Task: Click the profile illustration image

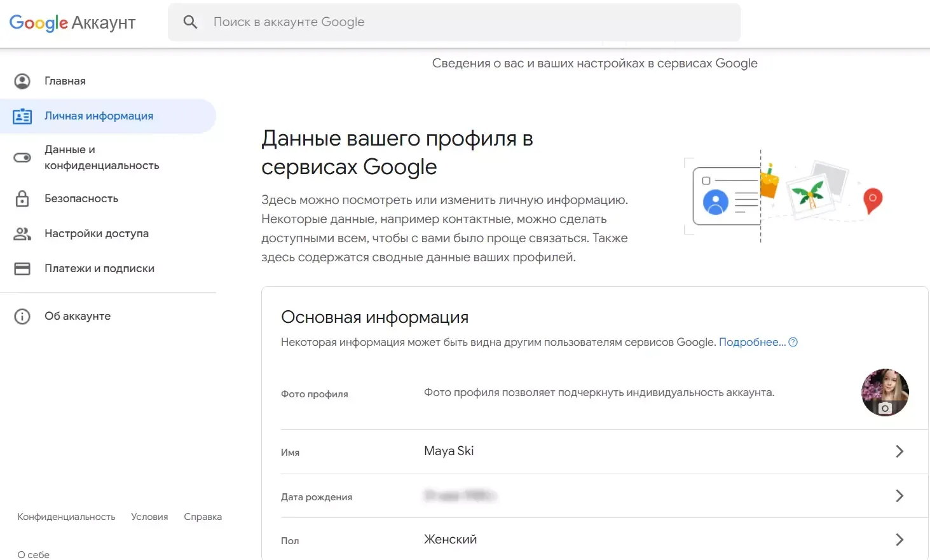Action: [x=784, y=196]
